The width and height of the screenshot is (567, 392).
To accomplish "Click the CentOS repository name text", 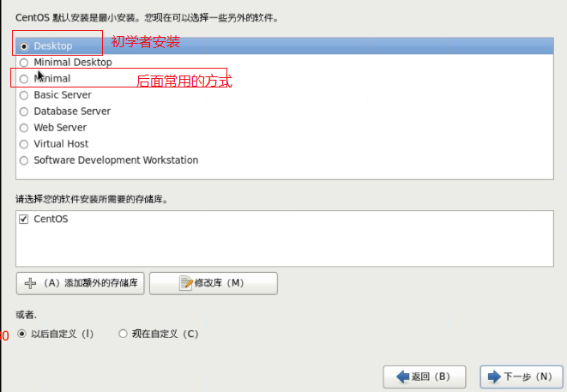I will coord(51,219).
